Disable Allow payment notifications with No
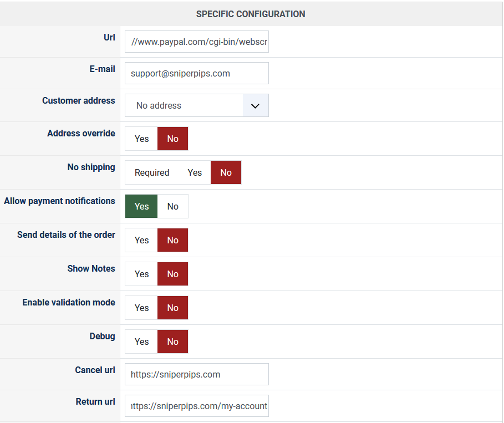The height and width of the screenshot is (423, 504). [x=172, y=206]
